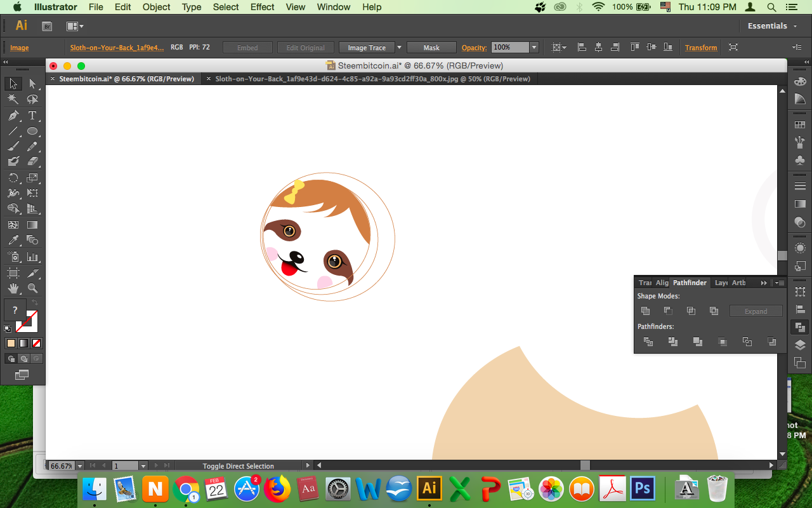This screenshot has height=508, width=812.
Task: Toggle Isolate Selected Object button
Action: pos(734,47)
